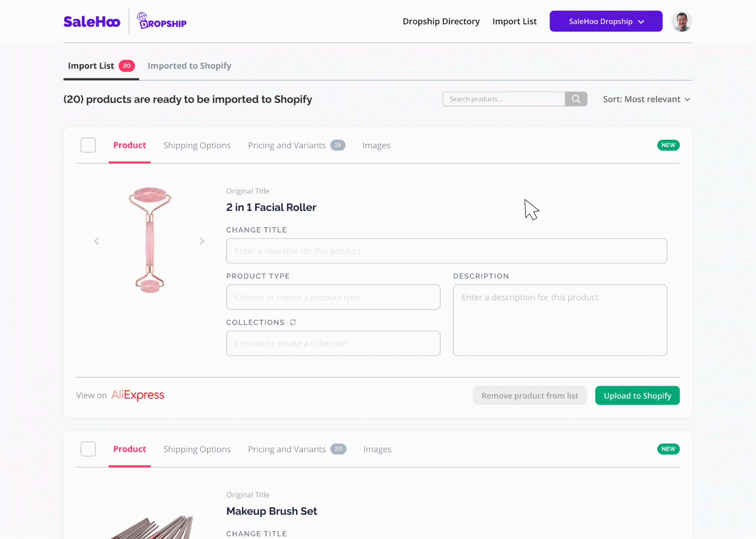Open AliExpress logo link for facial roller
Image resolution: width=756 pixels, height=539 pixels.
138,395
